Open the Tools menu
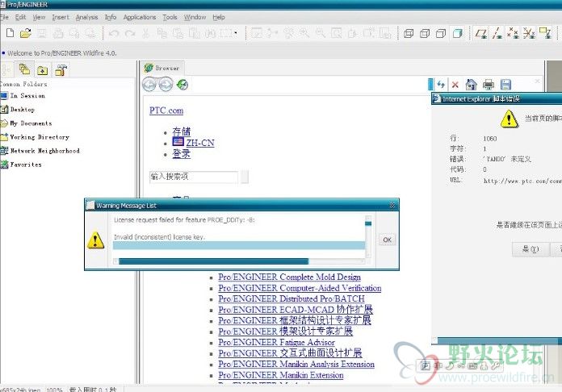This screenshot has width=562, height=392. (x=170, y=17)
